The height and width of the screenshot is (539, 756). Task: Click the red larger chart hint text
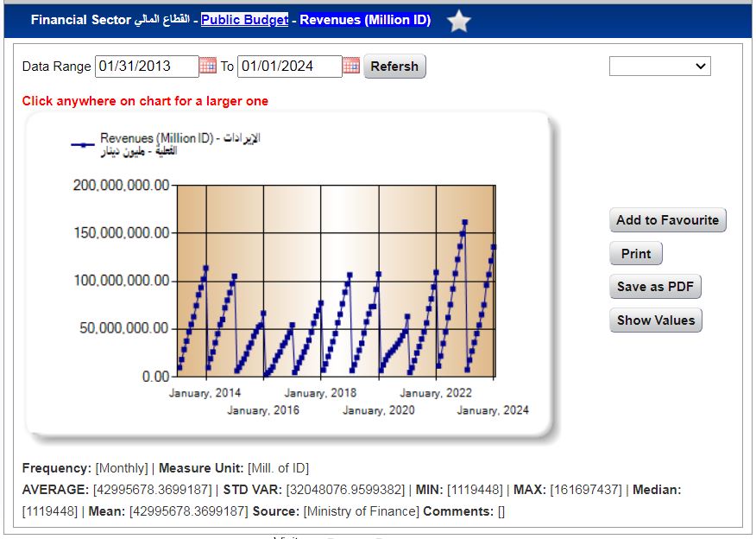point(145,101)
